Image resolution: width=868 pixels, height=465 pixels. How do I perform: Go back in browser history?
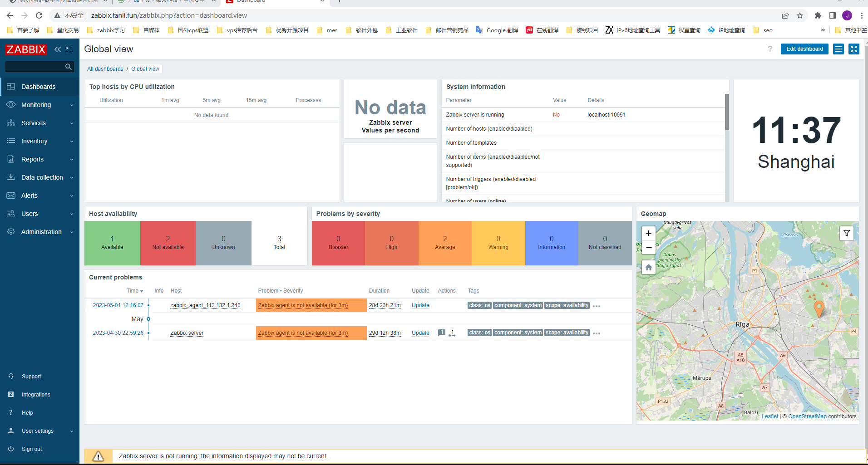point(10,15)
